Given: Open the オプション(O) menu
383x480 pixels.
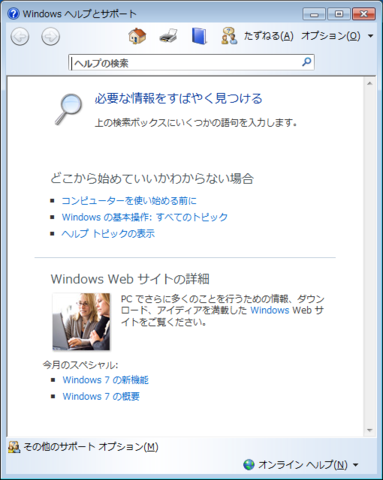Looking at the screenshot, I should (x=331, y=36).
